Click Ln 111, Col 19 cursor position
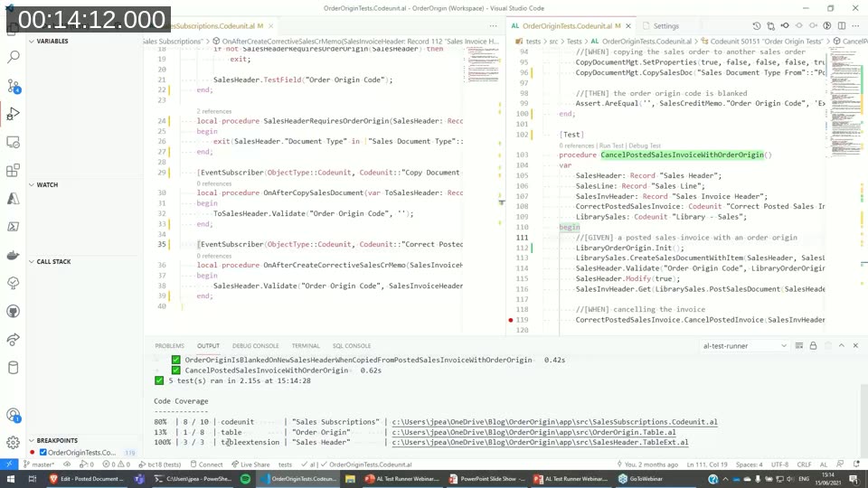868x488 pixels. pos(707,465)
